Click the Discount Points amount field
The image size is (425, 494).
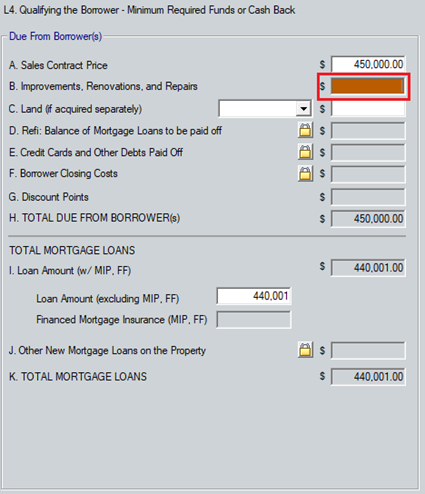point(368,197)
